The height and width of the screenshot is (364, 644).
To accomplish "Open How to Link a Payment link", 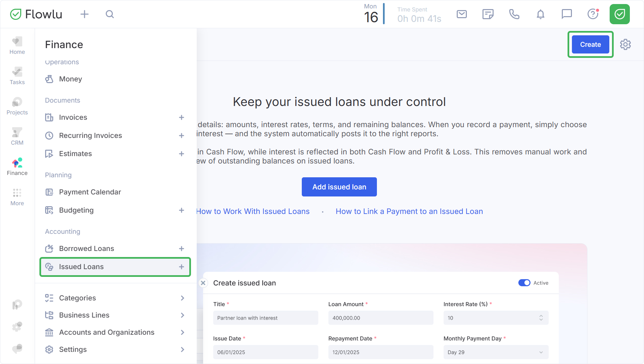I will pyautogui.click(x=409, y=211).
